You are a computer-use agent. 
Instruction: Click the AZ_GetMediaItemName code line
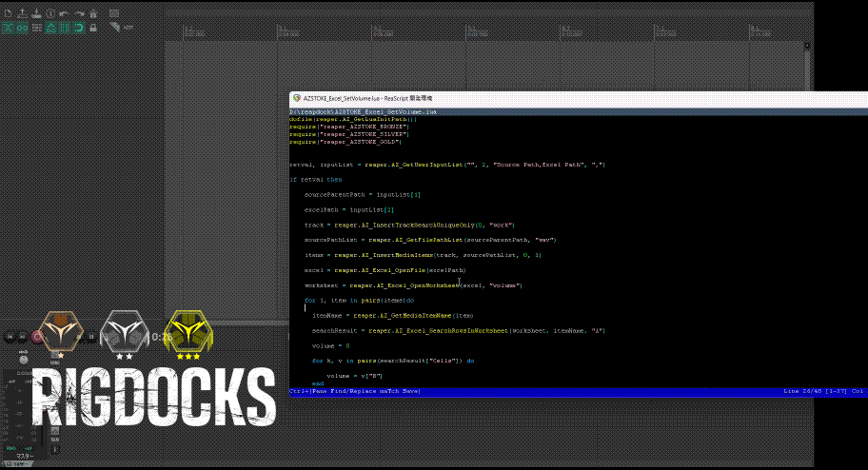(x=393, y=316)
